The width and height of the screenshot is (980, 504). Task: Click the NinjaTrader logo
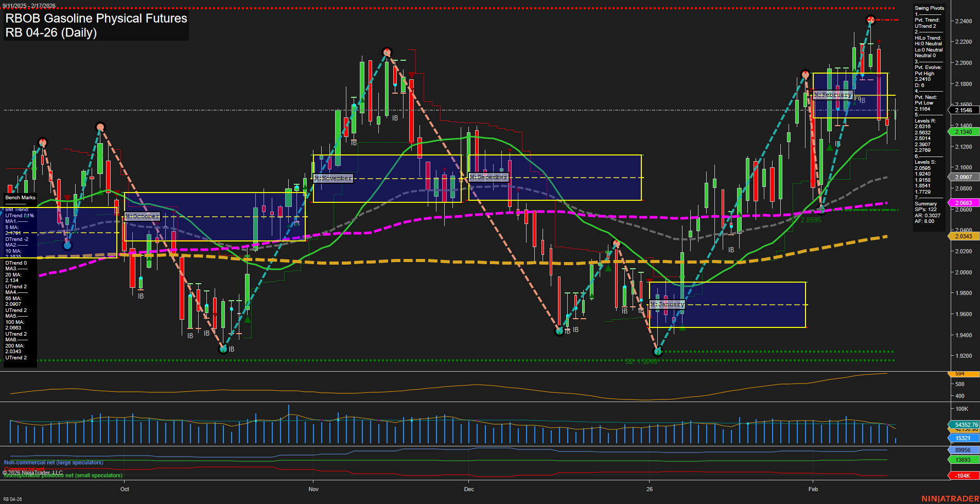[949, 498]
